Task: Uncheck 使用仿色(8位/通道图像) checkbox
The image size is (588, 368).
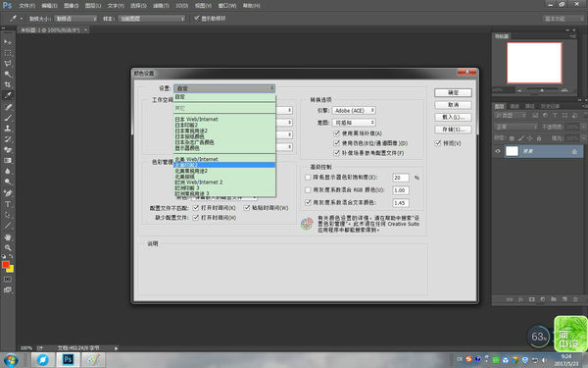Action: tap(336, 143)
